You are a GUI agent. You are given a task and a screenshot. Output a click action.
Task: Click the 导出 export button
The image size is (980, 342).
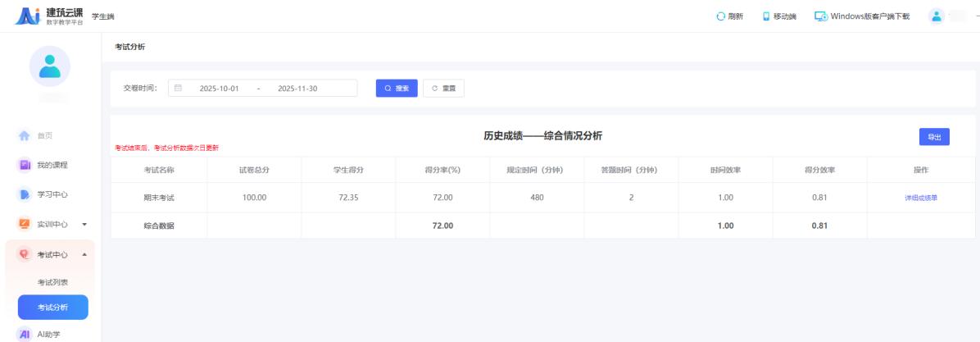[933, 138]
